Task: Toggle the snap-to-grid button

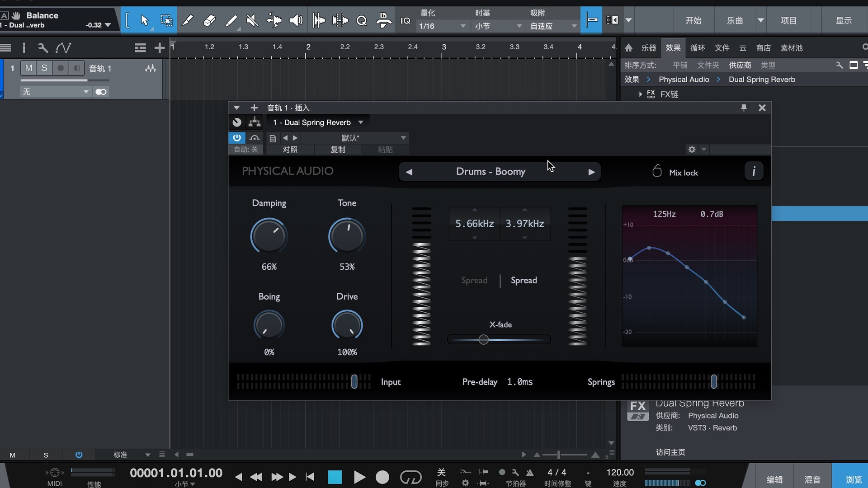Action: 591,20
